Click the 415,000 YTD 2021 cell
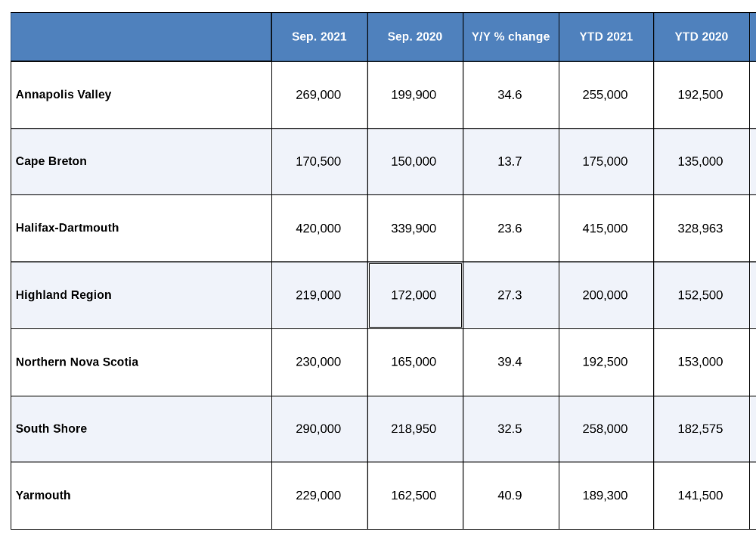Image resolution: width=756 pixels, height=541 pixels. tap(606, 229)
